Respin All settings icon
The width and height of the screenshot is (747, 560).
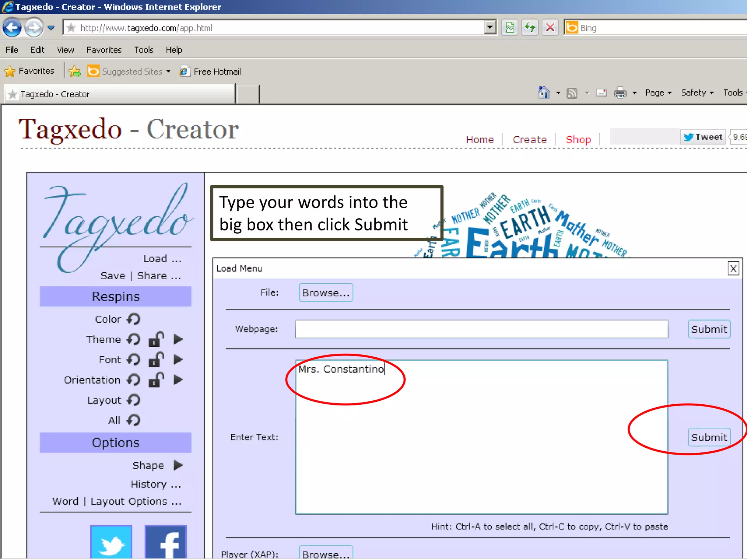tap(133, 420)
